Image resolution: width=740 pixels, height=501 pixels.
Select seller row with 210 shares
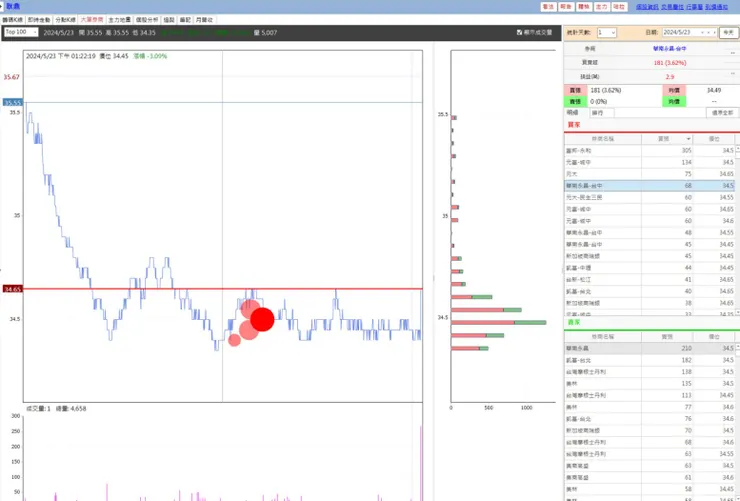pos(649,348)
